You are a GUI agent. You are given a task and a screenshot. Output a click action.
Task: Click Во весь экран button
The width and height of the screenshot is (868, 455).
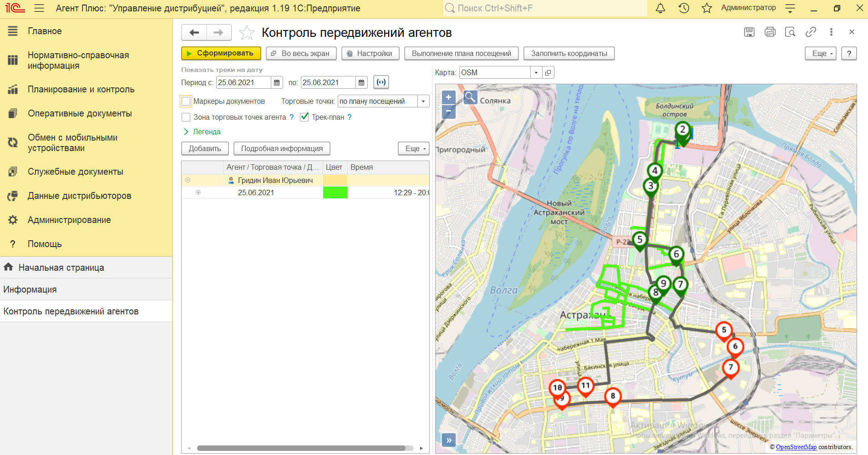[301, 53]
